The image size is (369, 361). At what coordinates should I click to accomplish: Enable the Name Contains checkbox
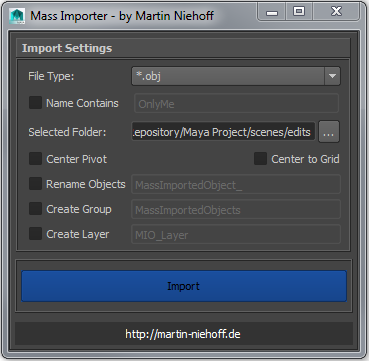click(x=35, y=103)
